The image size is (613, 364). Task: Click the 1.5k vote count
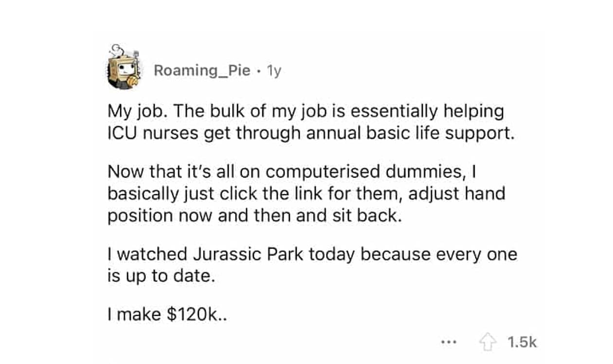tap(522, 342)
